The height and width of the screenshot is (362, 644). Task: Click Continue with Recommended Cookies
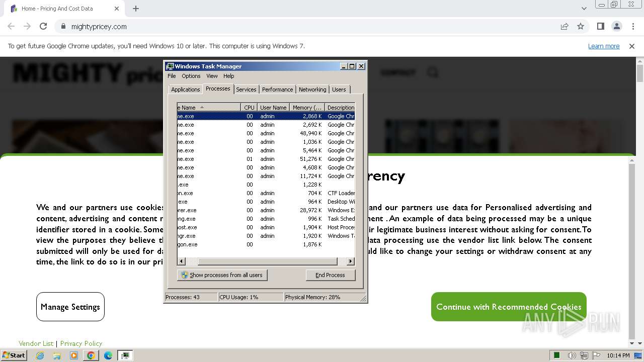[509, 307]
